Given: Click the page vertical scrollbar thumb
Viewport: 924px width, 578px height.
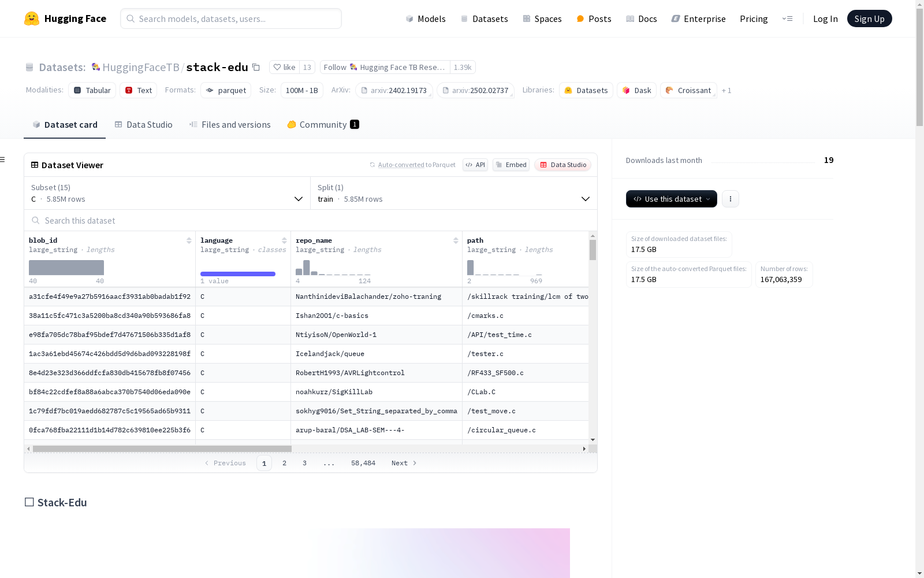Looking at the screenshot, I should coord(919,68).
